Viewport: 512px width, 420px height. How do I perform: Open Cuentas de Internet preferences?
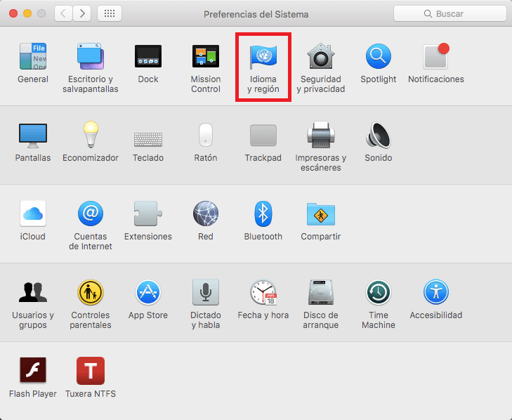[91, 214]
